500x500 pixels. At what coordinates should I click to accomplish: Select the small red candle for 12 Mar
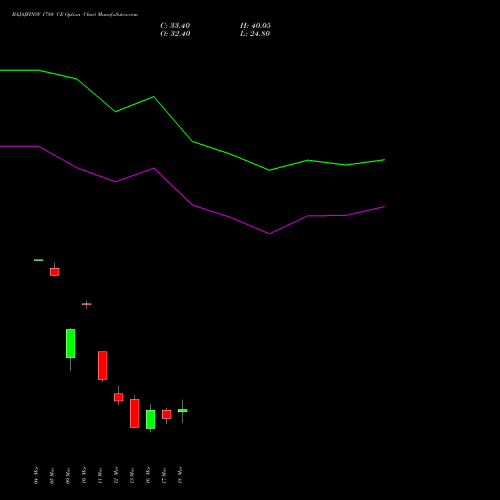119,397
